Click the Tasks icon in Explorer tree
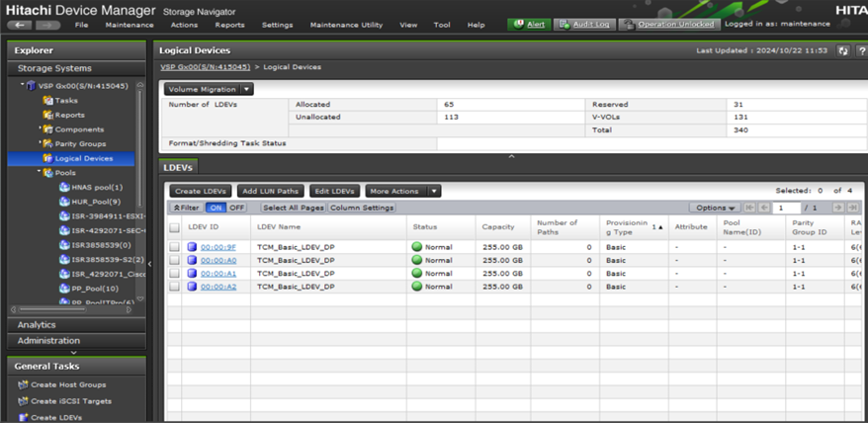This screenshot has height=423, width=868. pos(47,101)
